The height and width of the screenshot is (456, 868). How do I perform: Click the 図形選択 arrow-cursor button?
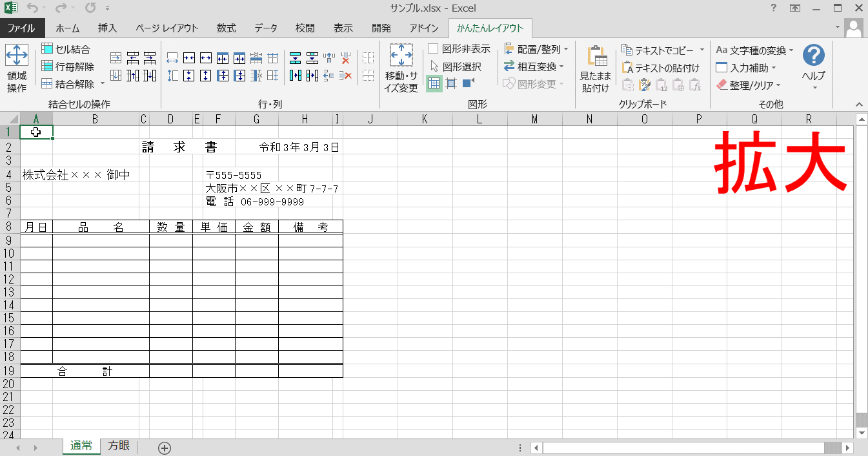point(456,67)
